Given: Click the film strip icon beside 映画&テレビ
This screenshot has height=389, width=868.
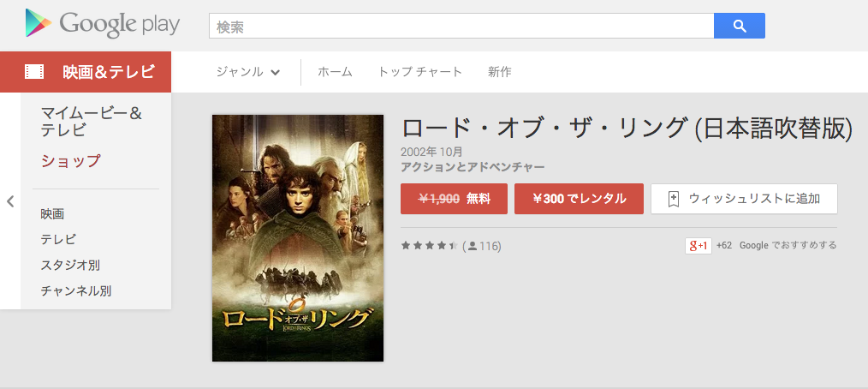Looking at the screenshot, I should pyautogui.click(x=34, y=71).
